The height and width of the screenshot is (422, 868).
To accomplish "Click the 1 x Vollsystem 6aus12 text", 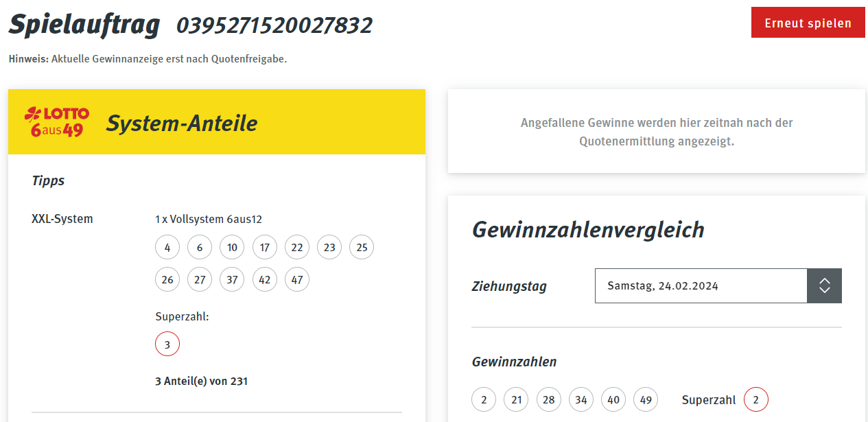I will 209,220.
